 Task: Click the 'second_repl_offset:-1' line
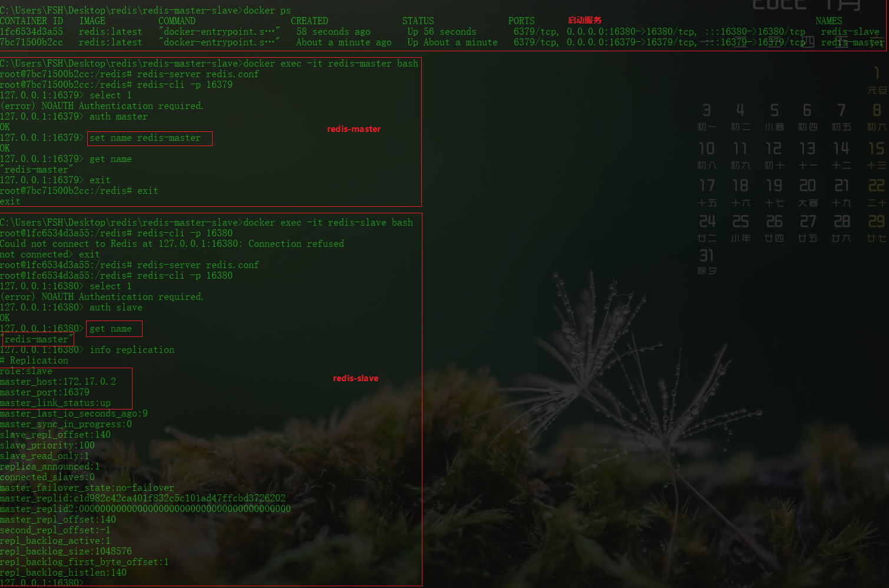point(55,530)
